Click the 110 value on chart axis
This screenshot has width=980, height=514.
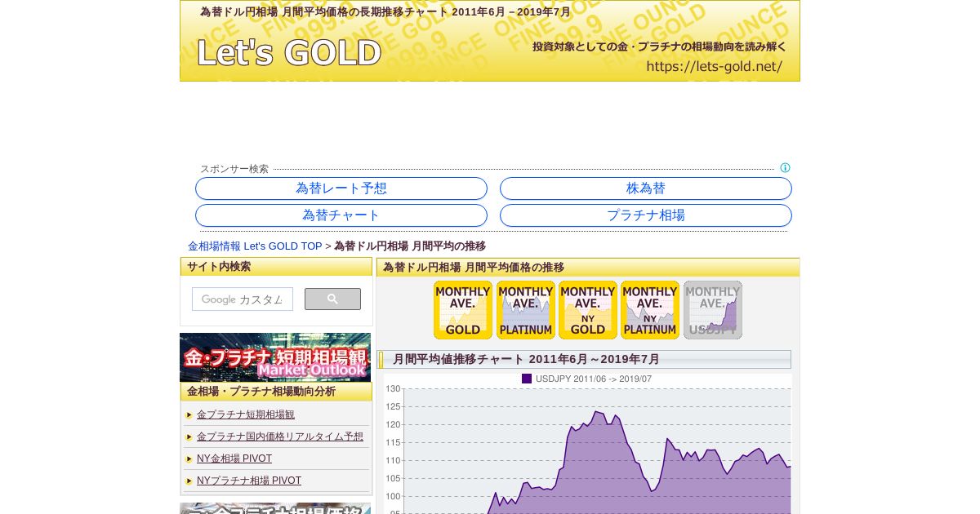pos(393,461)
